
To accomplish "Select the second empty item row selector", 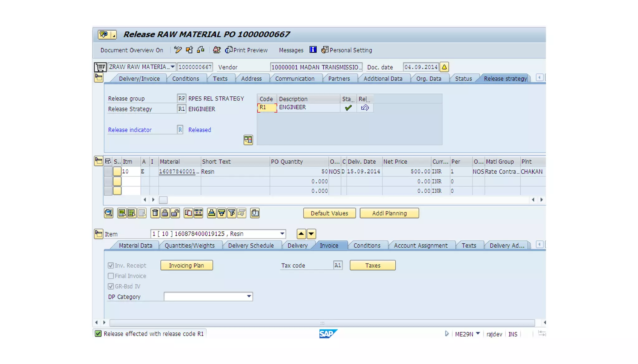I will coord(108,181).
